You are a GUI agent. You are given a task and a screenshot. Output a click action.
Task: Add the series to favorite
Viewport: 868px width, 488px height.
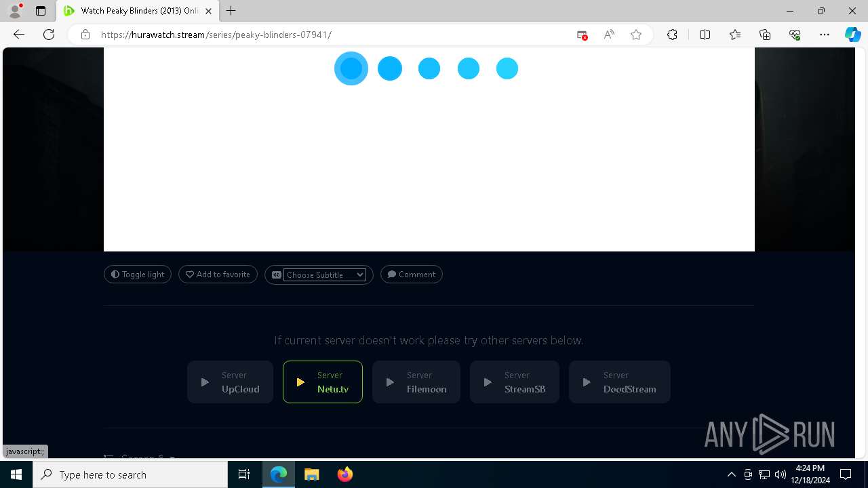pyautogui.click(x=218, y=274)
